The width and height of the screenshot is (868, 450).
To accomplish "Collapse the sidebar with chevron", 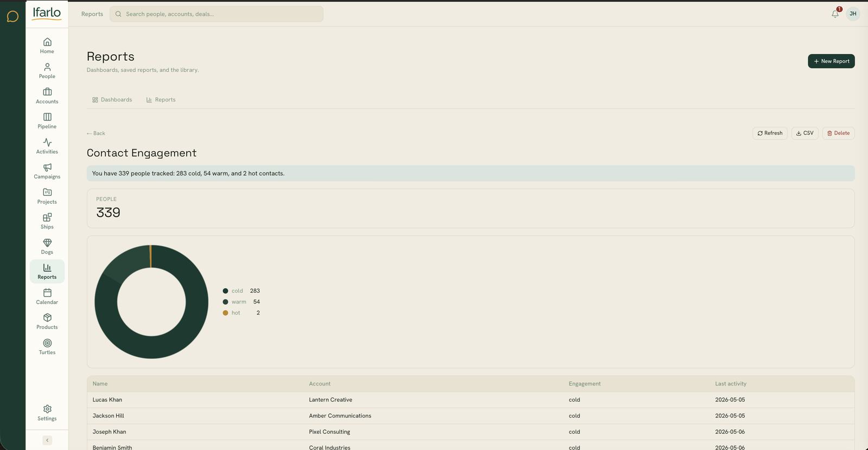I will pos(47,440).
